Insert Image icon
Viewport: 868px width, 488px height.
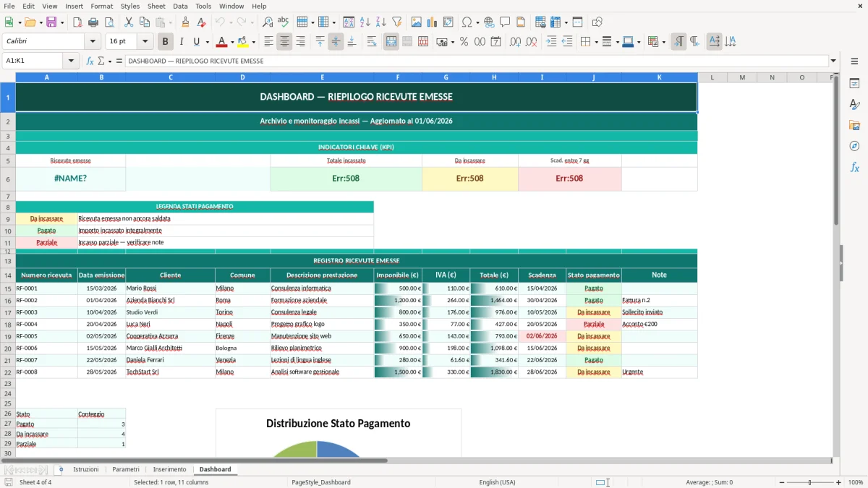[416, 22]
